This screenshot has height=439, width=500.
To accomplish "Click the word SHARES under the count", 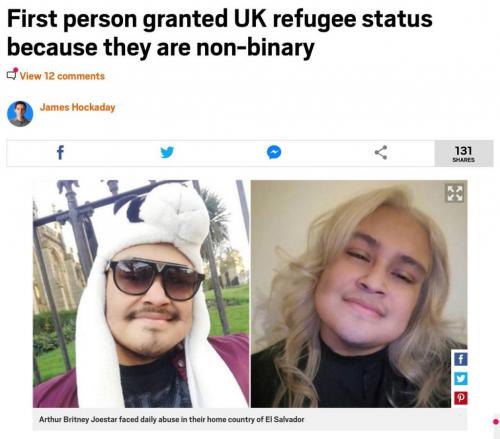I will tap(463, 160).
